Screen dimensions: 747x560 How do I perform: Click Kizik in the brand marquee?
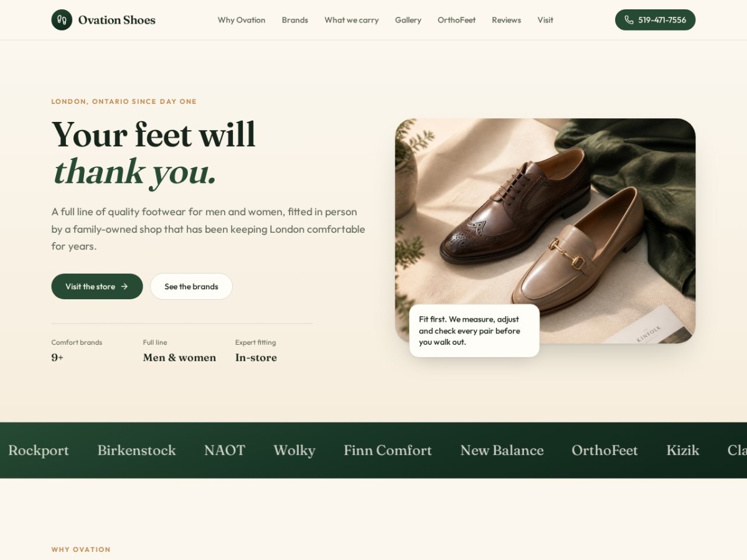(683, 450)
